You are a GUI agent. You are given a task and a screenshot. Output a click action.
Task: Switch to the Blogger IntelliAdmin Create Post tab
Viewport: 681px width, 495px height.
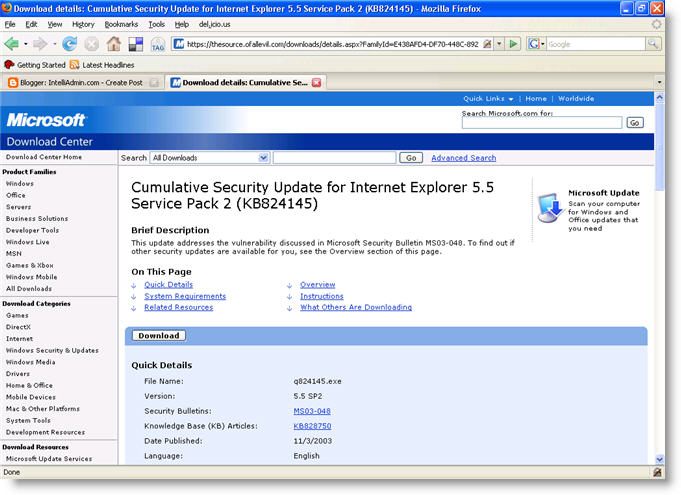point(83,82)
